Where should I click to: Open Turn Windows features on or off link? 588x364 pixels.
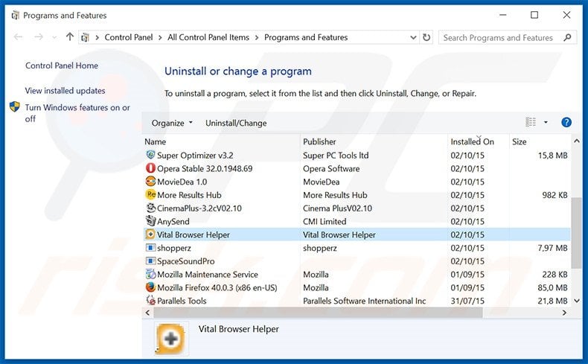click(77, 113)
